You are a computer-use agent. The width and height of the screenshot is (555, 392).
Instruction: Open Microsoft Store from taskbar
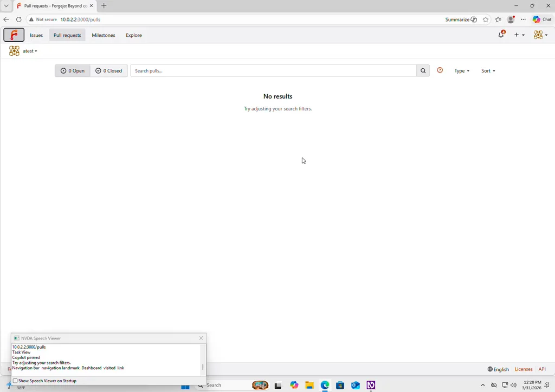tap(340, 386)
